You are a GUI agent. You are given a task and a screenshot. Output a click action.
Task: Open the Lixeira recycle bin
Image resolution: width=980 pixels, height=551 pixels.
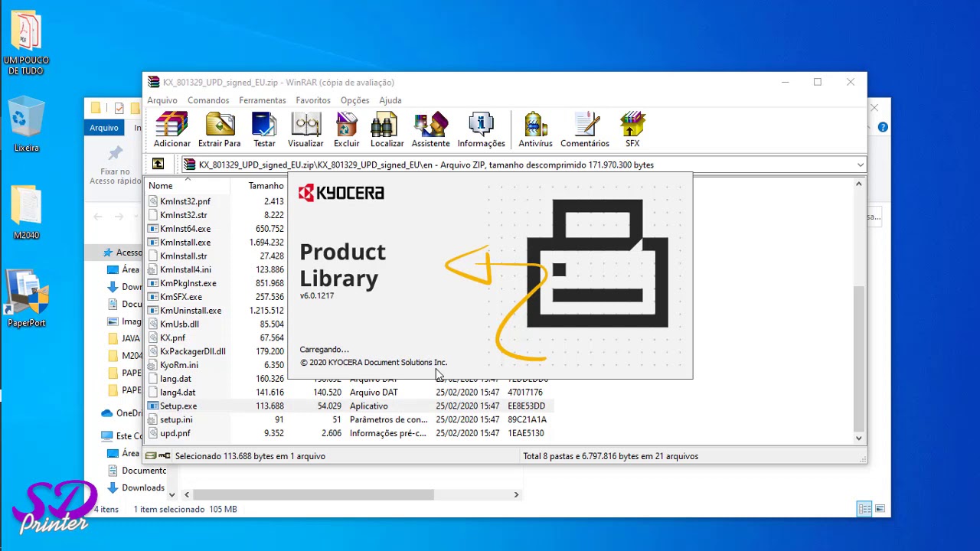click(26, 125)
